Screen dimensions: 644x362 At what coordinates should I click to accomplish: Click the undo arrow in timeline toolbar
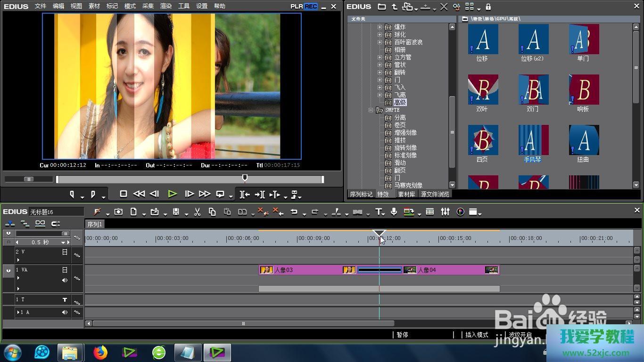294,212
